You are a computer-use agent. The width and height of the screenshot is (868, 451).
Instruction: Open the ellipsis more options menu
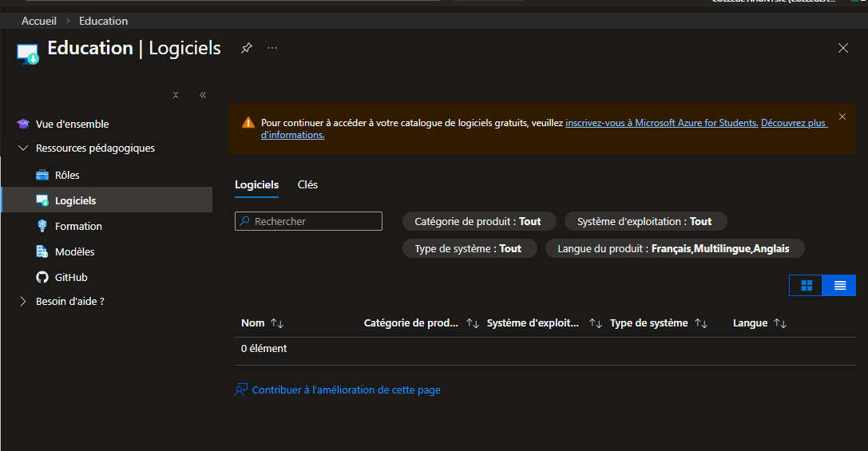click(x=272, y=48)
